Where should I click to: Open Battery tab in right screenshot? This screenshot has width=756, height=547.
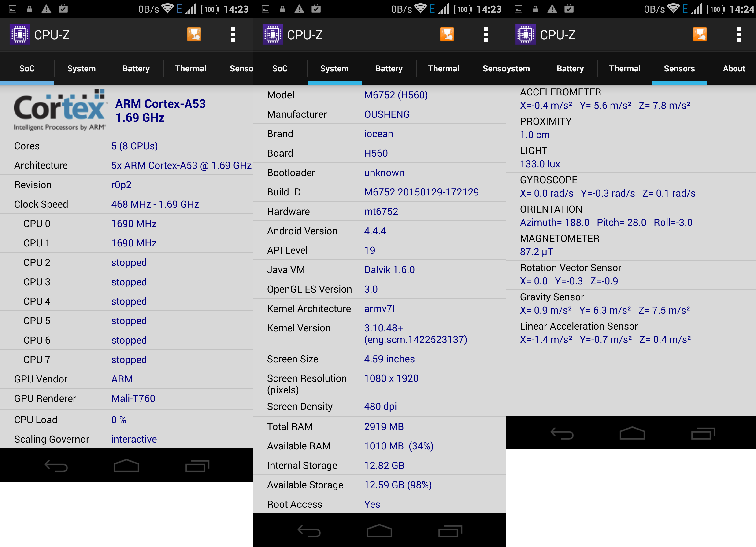pos(570,69)
